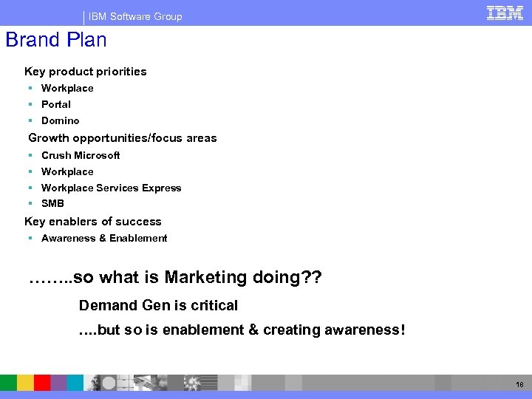Click the 'IBM Software Group' header text
The image size is (532, 399).
tap(135, 16)
